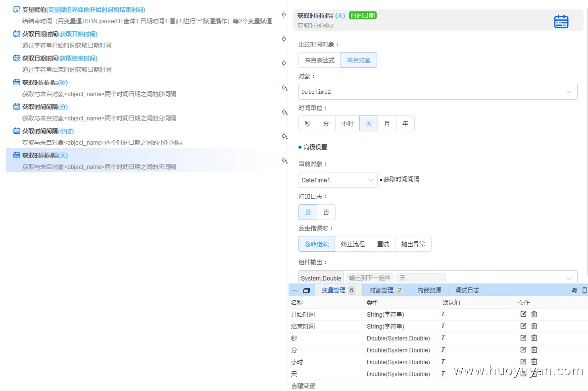Toggle the 高级设置 section
This screenshot has width=588, height=391.
[x=313, y=147]
